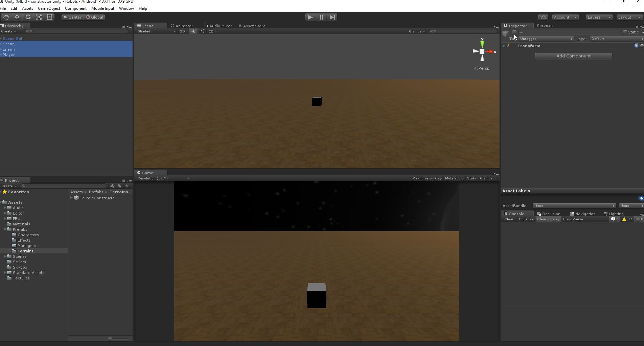Open the Resolution (16:9) dropdown

162,178
